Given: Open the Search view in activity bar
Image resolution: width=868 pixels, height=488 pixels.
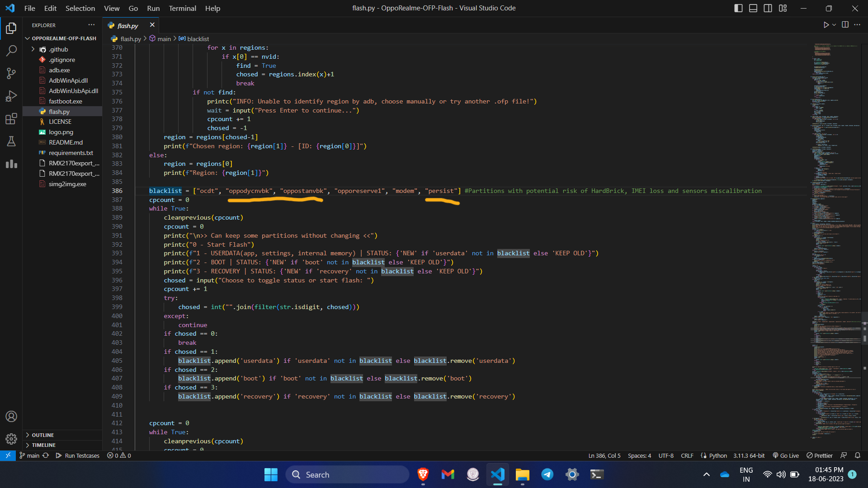Looking at the screenshot, I should tap(11, 51).
